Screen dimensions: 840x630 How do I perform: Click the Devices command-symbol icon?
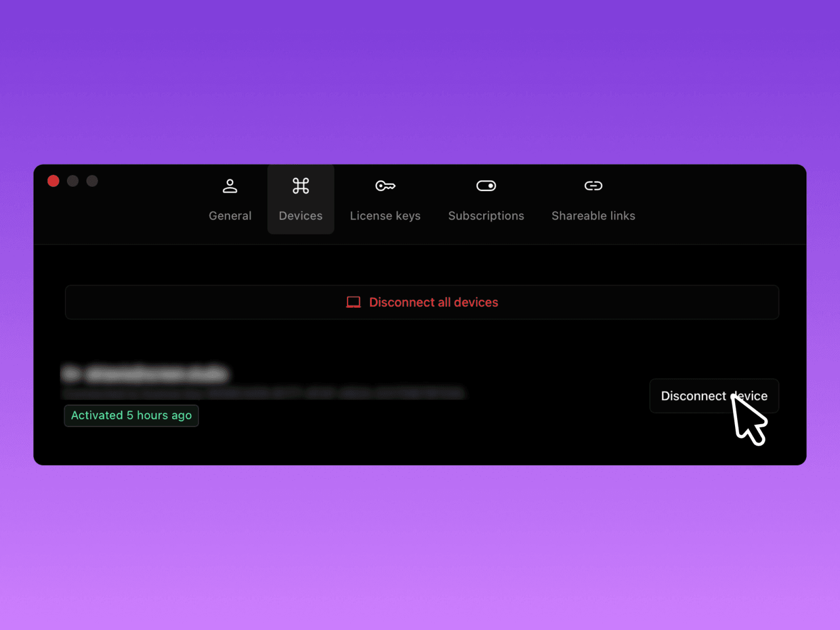coord(301,186)
